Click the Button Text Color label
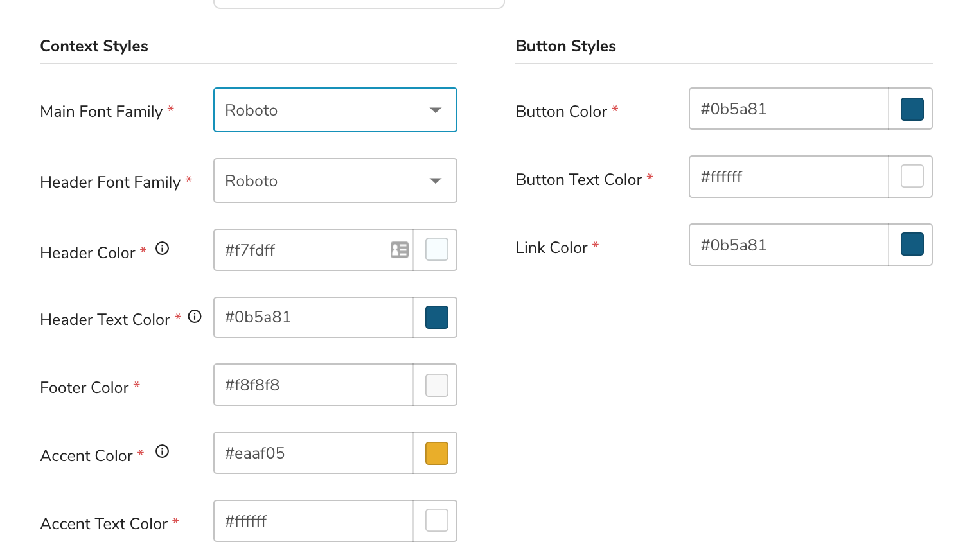Image resolution: width=956 pixels, height=560 pixels. coord(579,180)
